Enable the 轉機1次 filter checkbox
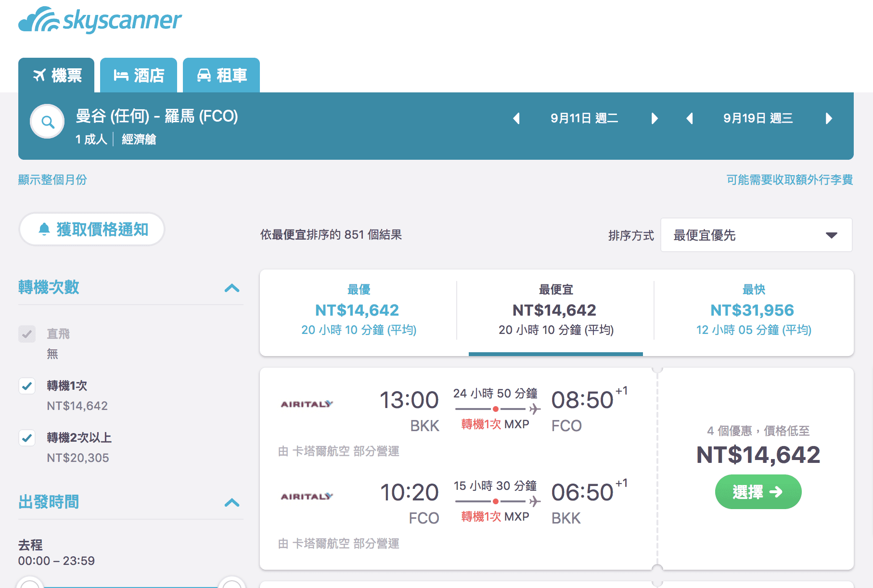Screen dimensions: 873x588 pos(27,386)
